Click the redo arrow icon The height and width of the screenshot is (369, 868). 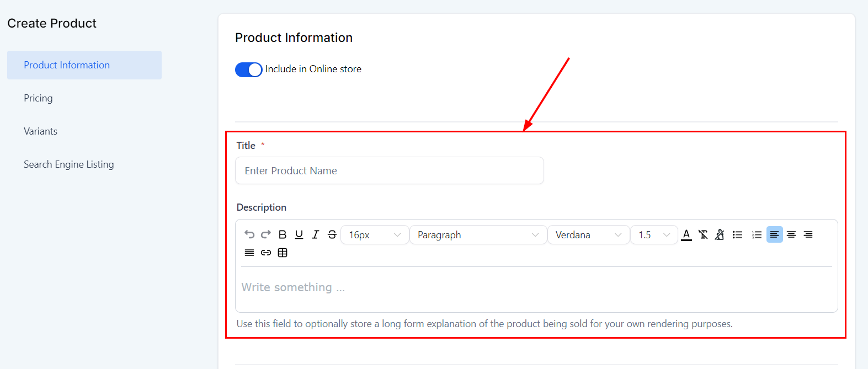click(266, 234)
